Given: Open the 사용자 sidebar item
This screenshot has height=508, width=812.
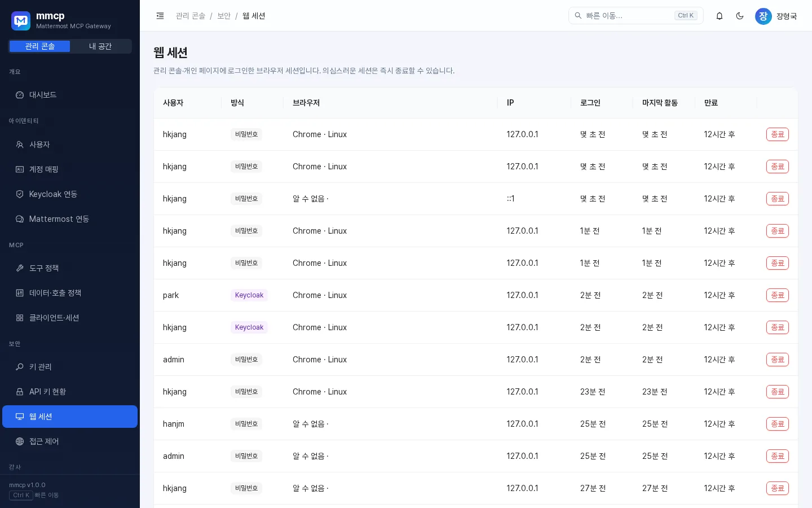Looking at the screenshot, I should [70, 144].
